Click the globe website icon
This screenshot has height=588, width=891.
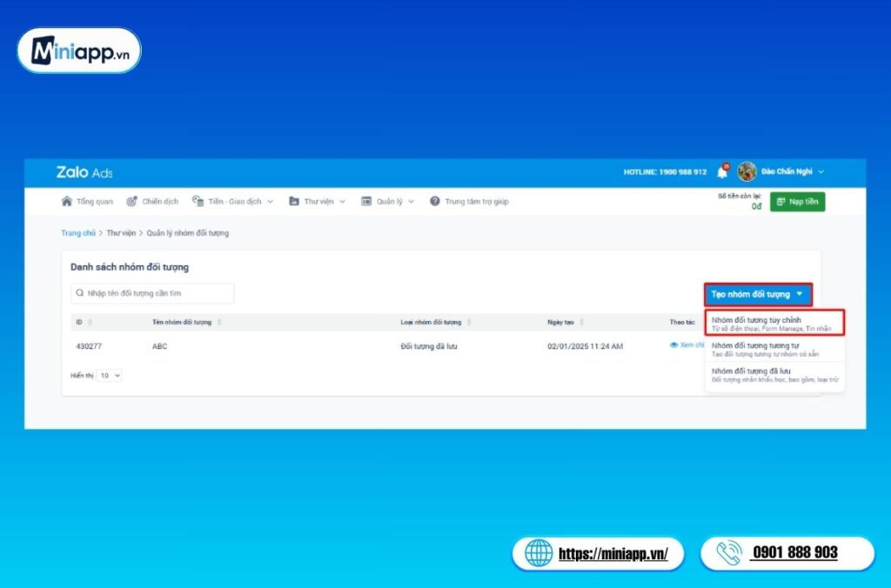[x=538, y=553]
